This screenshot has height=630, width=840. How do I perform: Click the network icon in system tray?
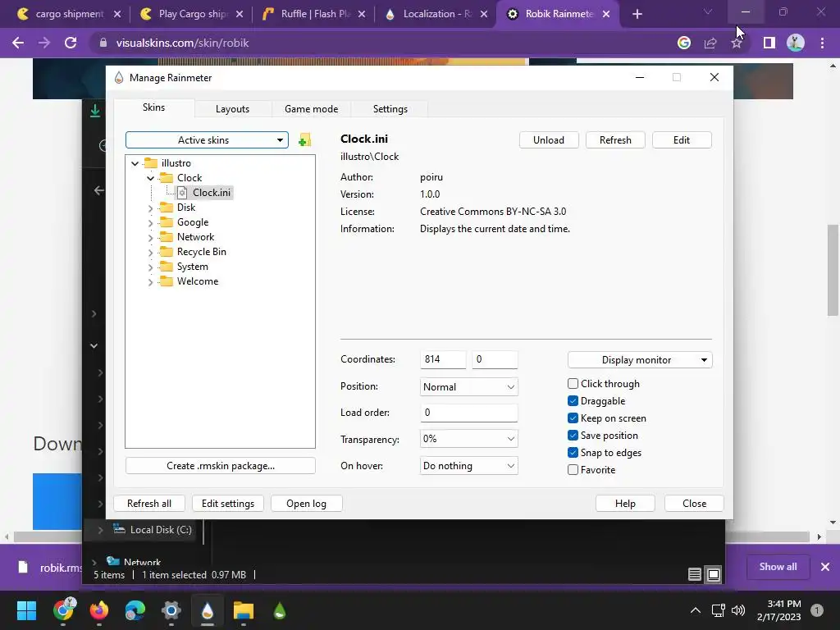coord(718,610)
